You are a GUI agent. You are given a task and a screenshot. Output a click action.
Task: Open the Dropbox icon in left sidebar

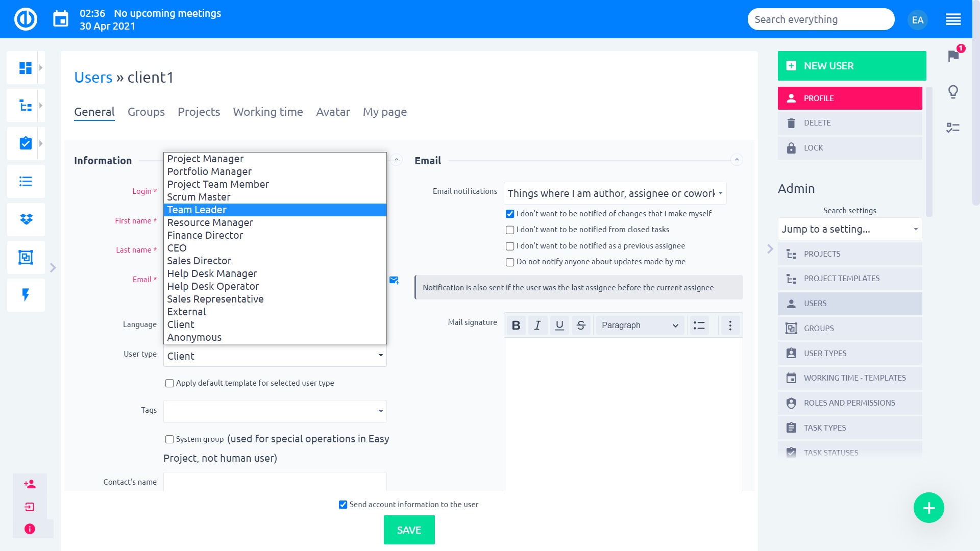click(26, 219)
